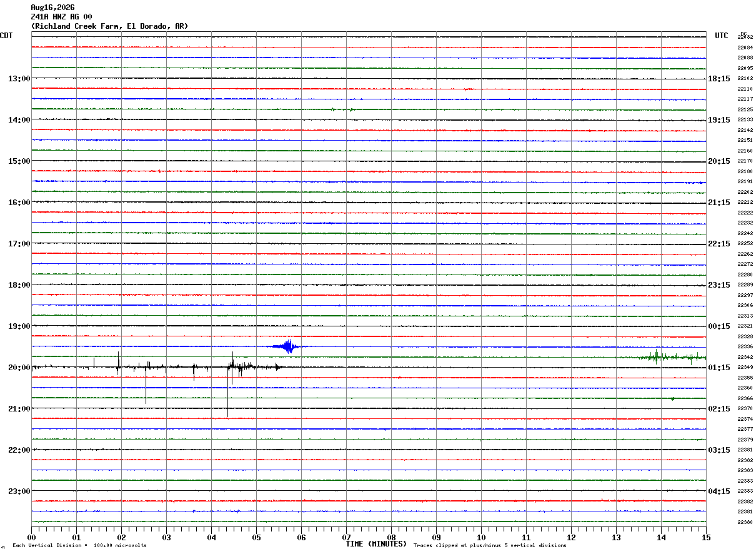Click the UTC timezone label
Viewport: 756px width, 554px height.
[x=722, y=36]
